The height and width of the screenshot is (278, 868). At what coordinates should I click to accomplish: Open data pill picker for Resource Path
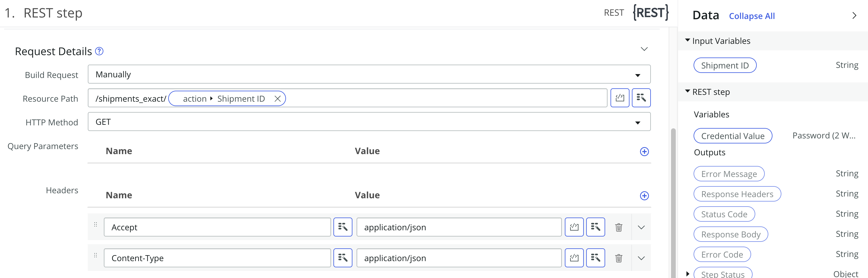coord(641,98)
